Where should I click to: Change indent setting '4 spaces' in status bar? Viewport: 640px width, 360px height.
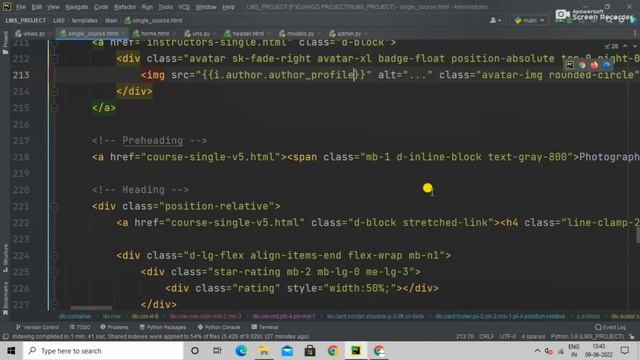pyautogui.click(x=533, y=337)
